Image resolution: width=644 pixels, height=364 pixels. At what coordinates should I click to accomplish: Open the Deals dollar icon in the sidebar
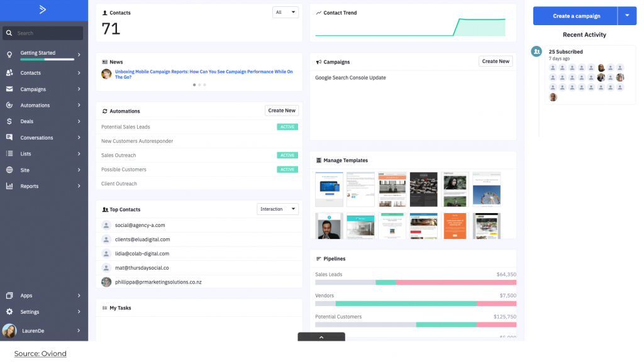(11, 121)
